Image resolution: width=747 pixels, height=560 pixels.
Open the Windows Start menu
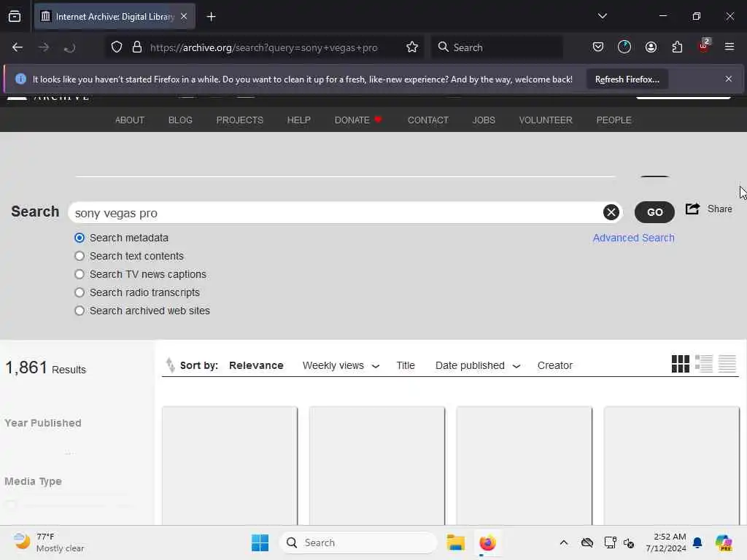point(260,542)
